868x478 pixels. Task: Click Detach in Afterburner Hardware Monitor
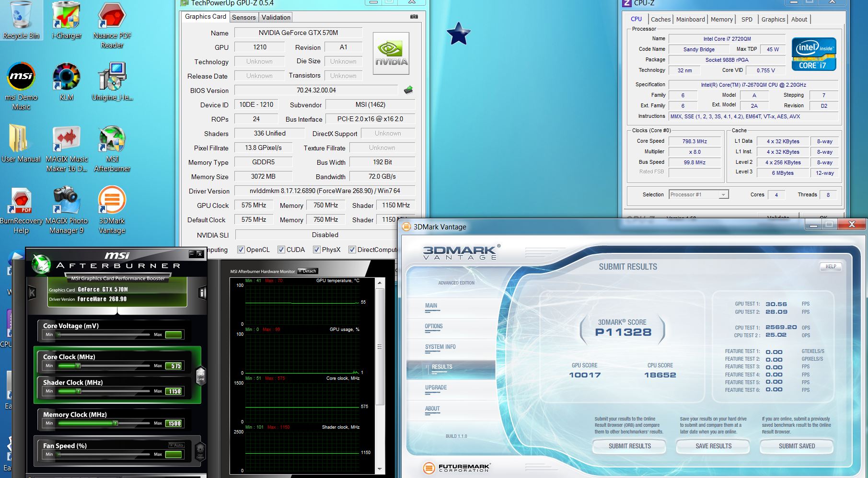point(307,271)
